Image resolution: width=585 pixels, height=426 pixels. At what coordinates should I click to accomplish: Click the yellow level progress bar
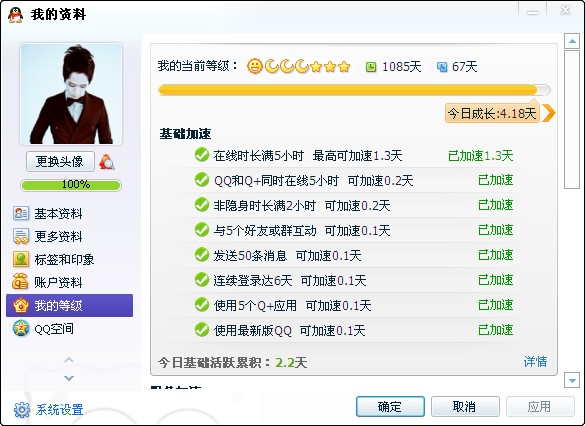pos(354,90)
